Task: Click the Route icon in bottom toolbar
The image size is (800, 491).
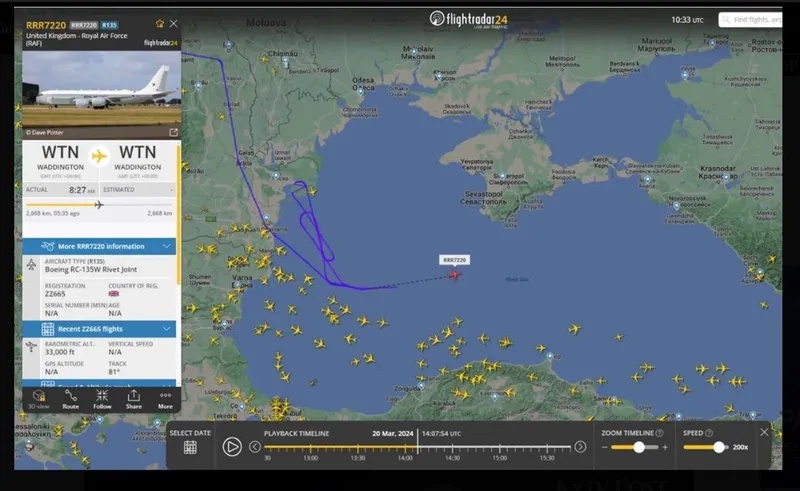Action: (70, 399)
